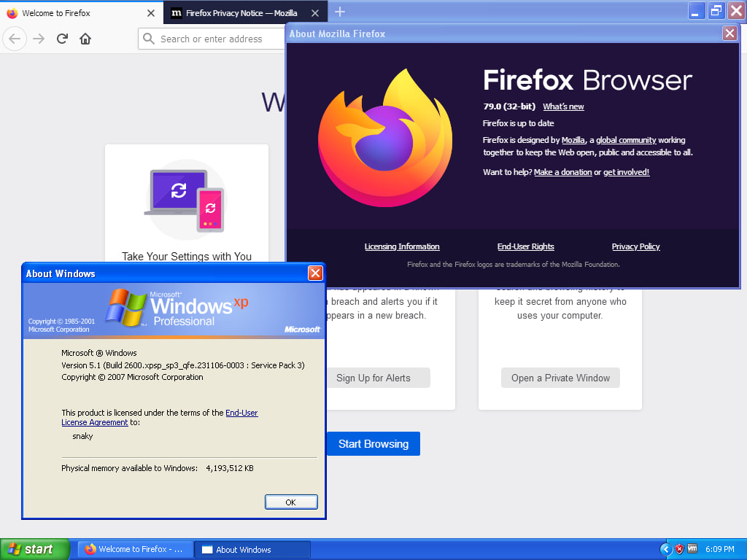This screenshot has height=560, width=747.
Task: Open Licensing Information link
Action: tap(402, 246)
